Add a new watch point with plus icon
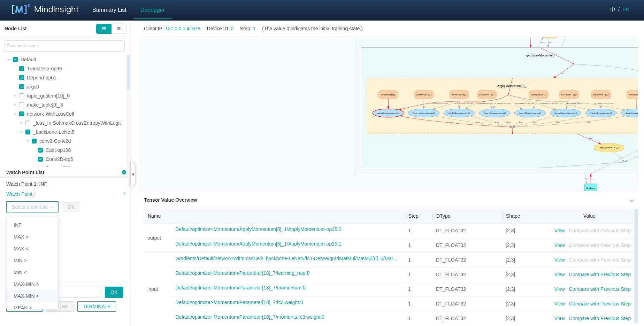Screen dimensions: 644x326 pos(124,172)
